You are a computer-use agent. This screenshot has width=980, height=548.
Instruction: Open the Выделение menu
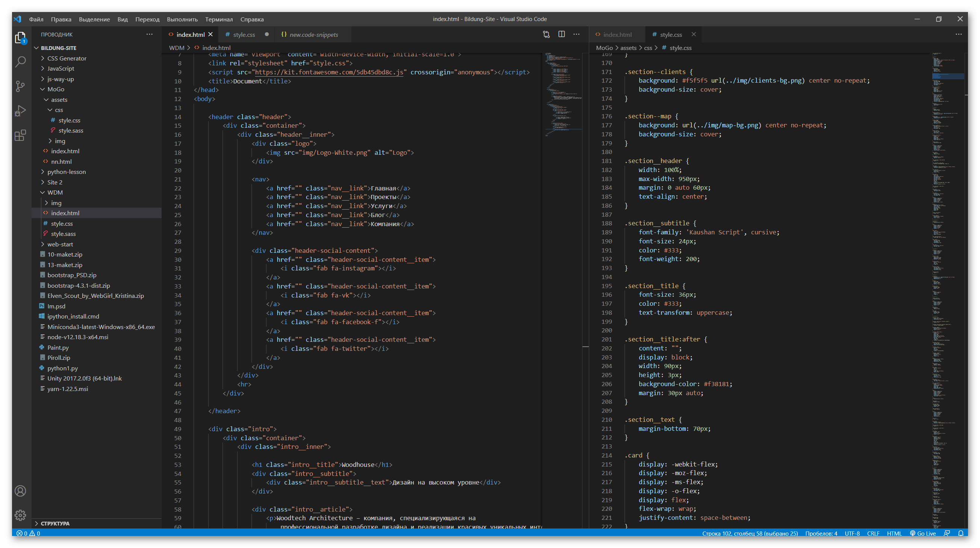tap(94, 19)
